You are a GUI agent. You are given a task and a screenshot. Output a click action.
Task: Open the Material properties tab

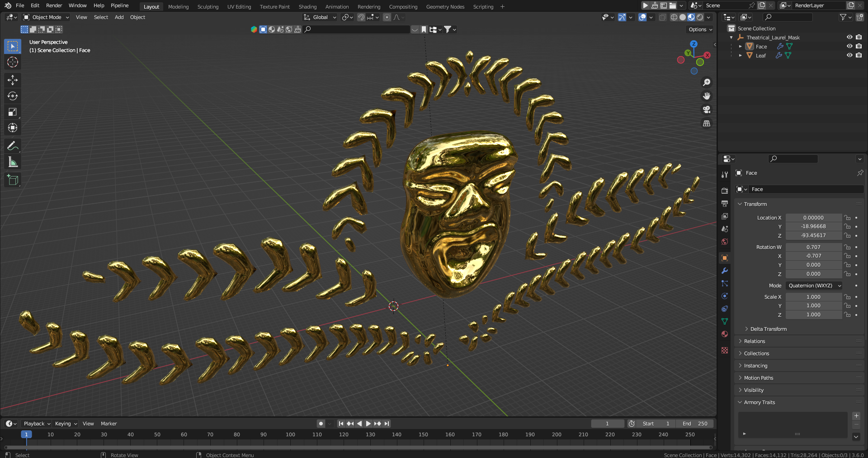coord(725,334)
